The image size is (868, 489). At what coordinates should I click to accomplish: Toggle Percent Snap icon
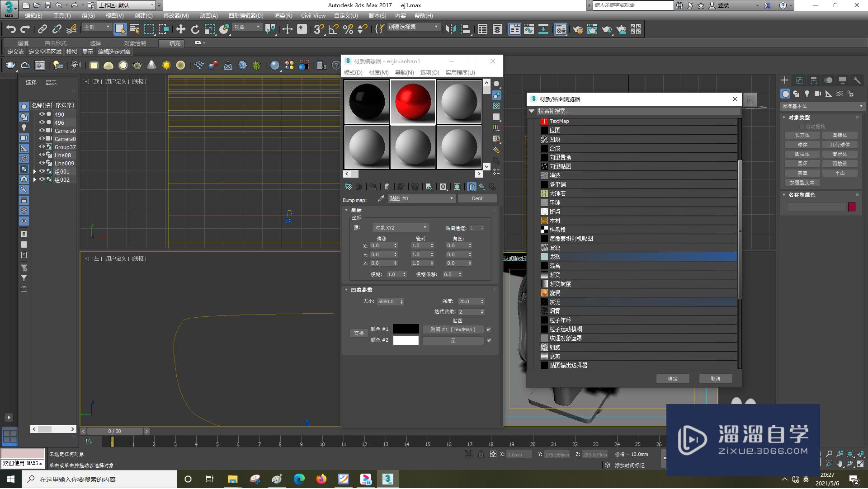pos(348,29)
